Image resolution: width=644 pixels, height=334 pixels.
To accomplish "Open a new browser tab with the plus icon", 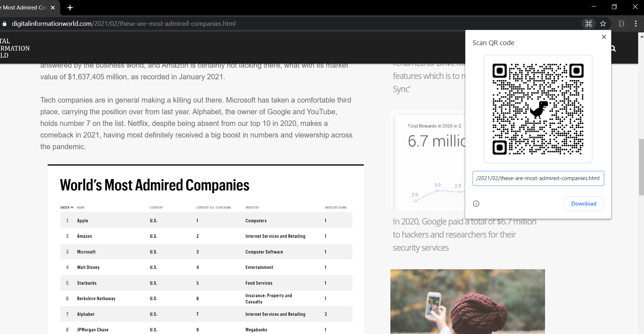I will click(x=70, y=8).
